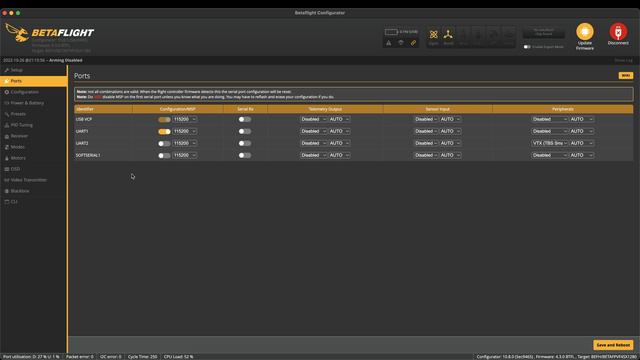Open CLI section in the sidebar
The image size is (640, 360).
(x=33, y=202)
